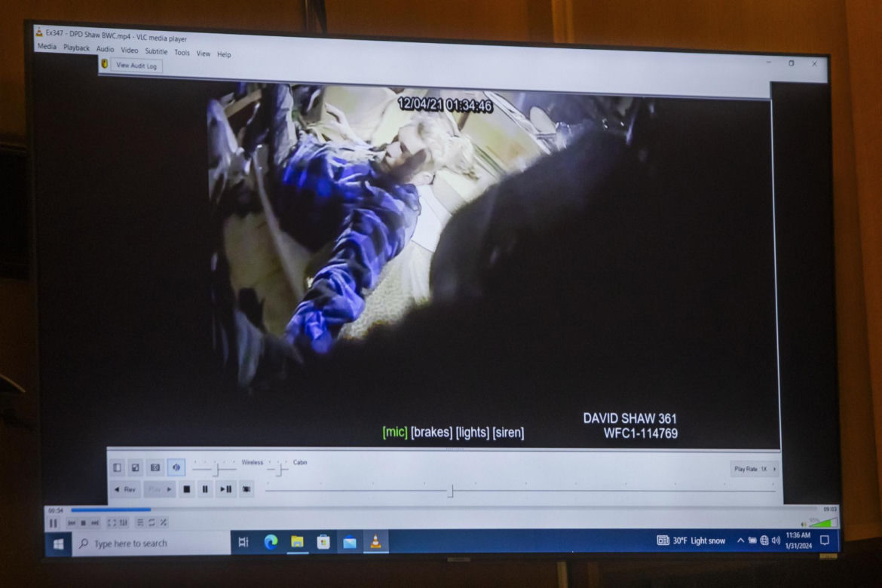The height and width of the screenshot is (588, 882).
Task: Click the Rev reverse playback button
Action: pyautogui.click(x=125, y=489)
